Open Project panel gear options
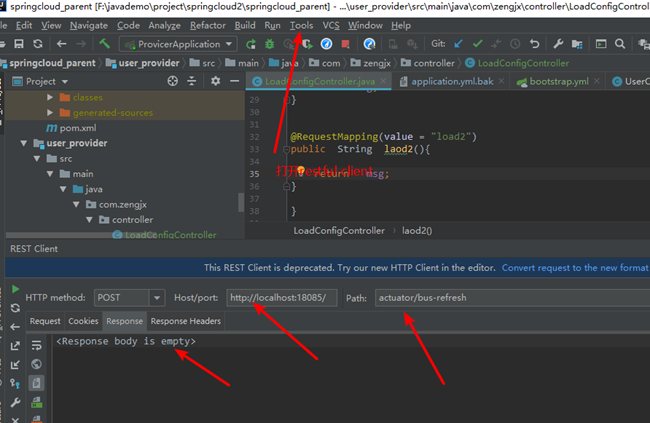 tap(215, 81)
